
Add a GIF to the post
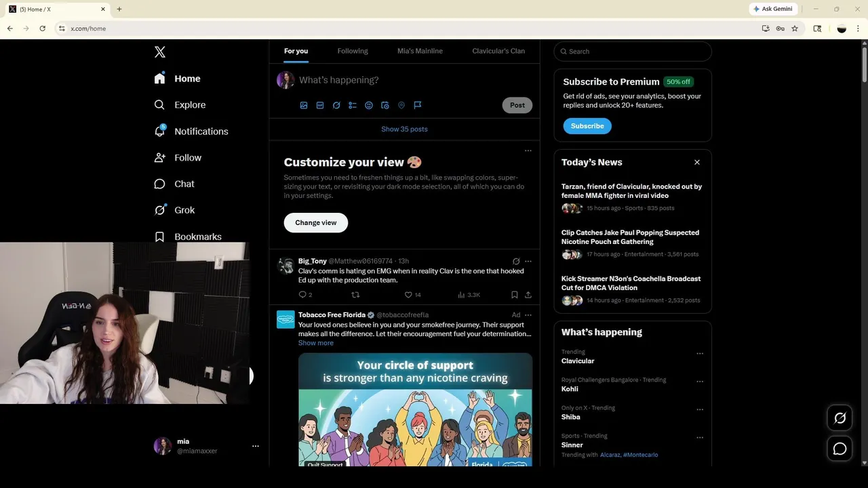(x=320, y=105)
